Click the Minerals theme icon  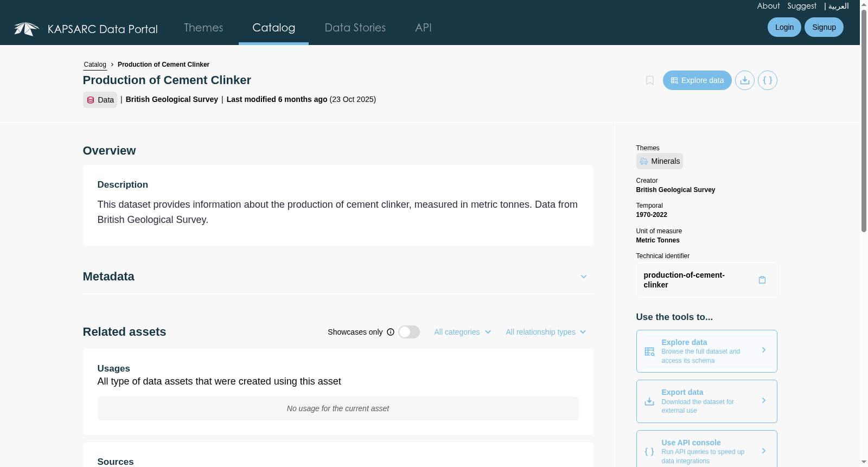[644, 161]
